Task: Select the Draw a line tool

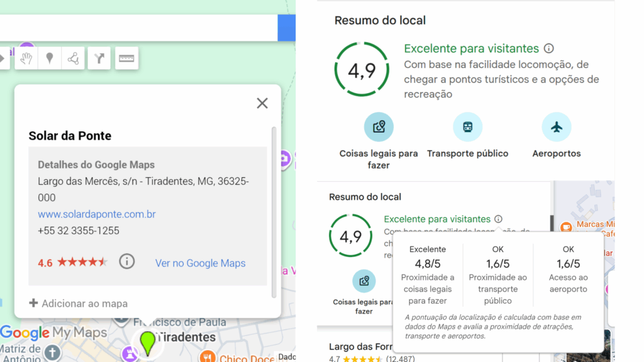Action: (x=74, y=58)
